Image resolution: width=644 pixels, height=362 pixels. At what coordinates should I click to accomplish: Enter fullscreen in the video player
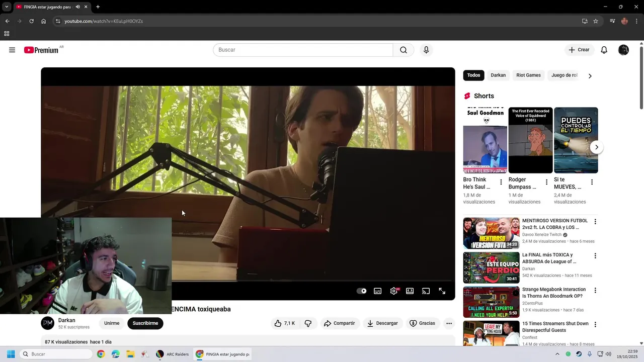point(442,291)
